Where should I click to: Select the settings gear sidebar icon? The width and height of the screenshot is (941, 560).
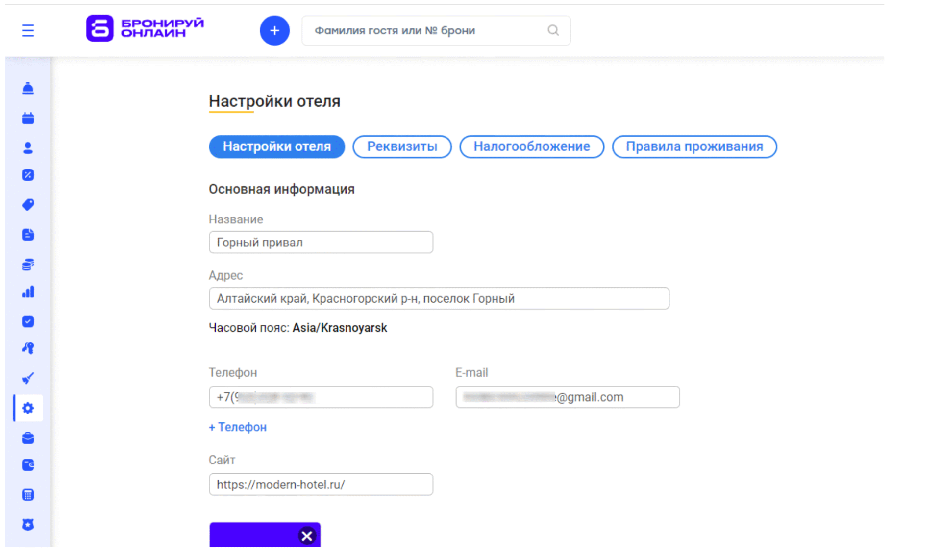(x=28, y=408)
